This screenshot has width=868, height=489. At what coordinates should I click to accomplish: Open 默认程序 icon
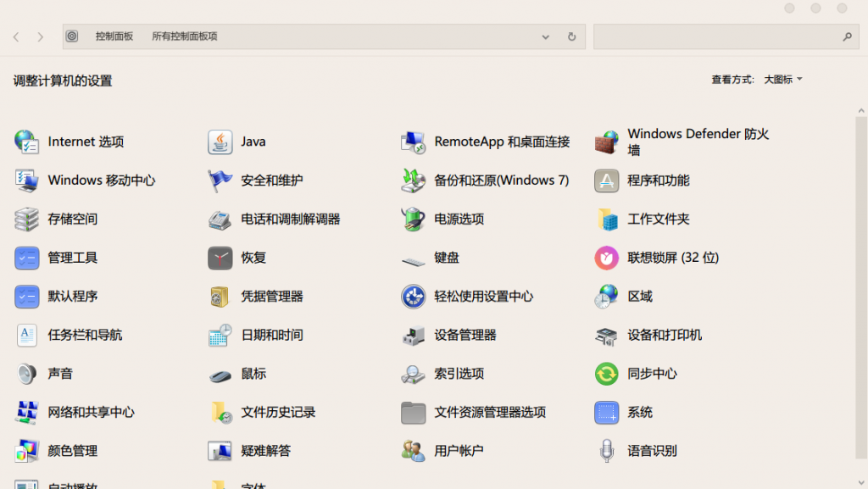26,297
